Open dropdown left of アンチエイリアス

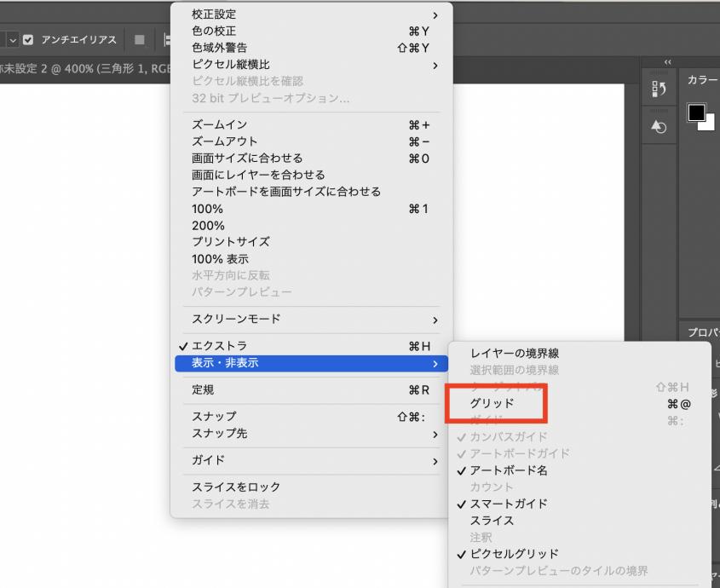[11, 40]
